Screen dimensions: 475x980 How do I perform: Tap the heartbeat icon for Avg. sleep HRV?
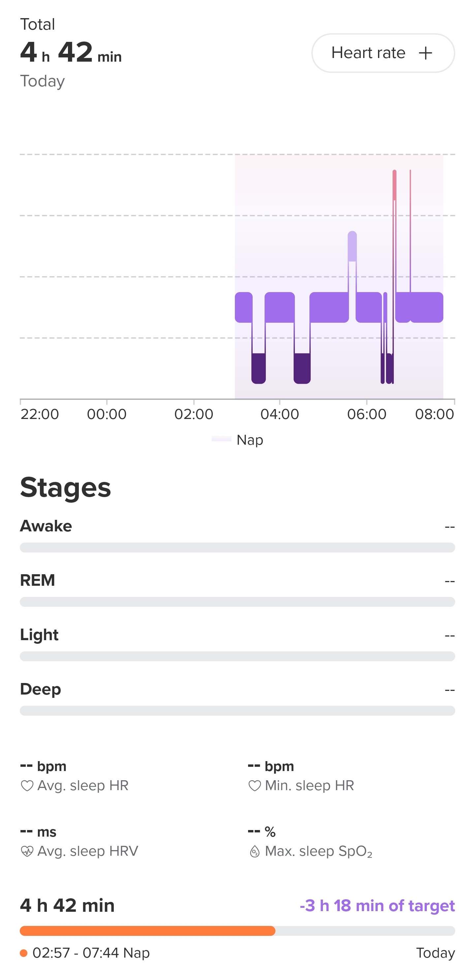coord(27,851)
